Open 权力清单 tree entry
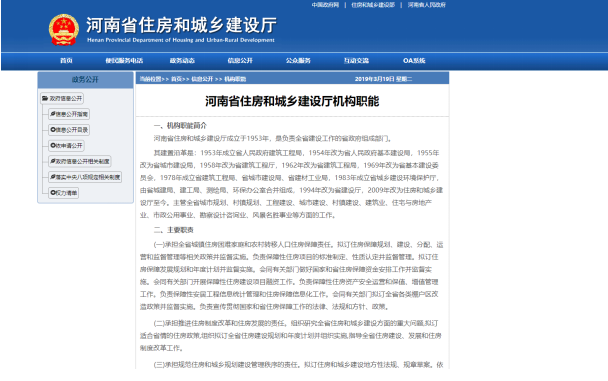Viewport: 608px width, 381px height. coord(64,192)
